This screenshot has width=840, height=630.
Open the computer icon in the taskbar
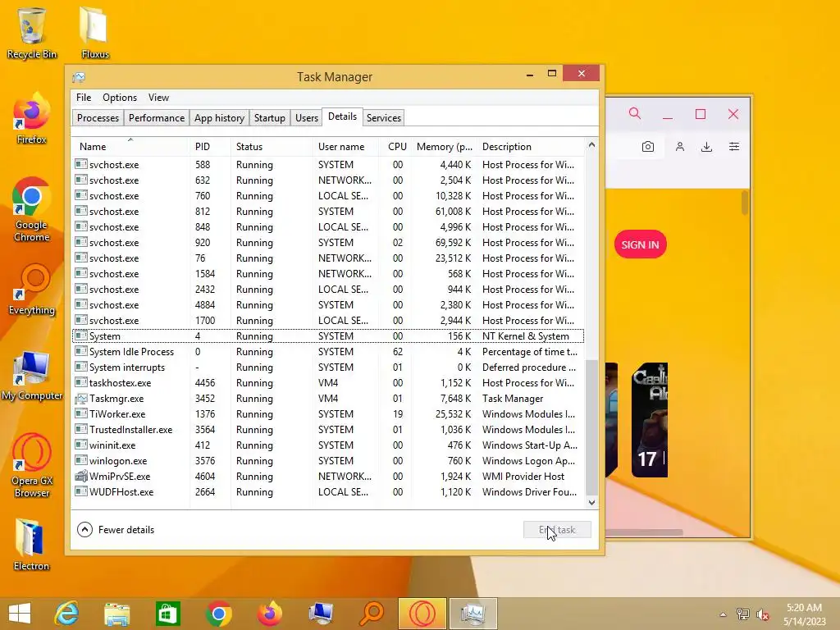(321, 614)
